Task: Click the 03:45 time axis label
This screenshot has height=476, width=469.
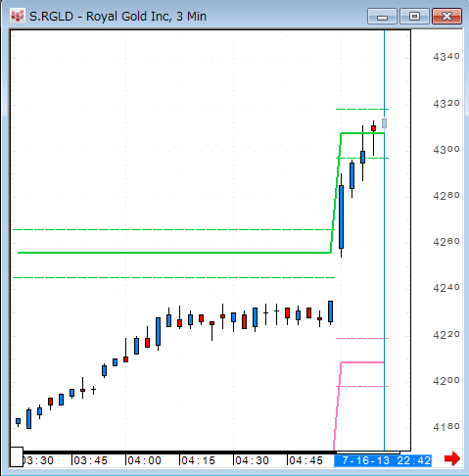Action: pos(90,460)
